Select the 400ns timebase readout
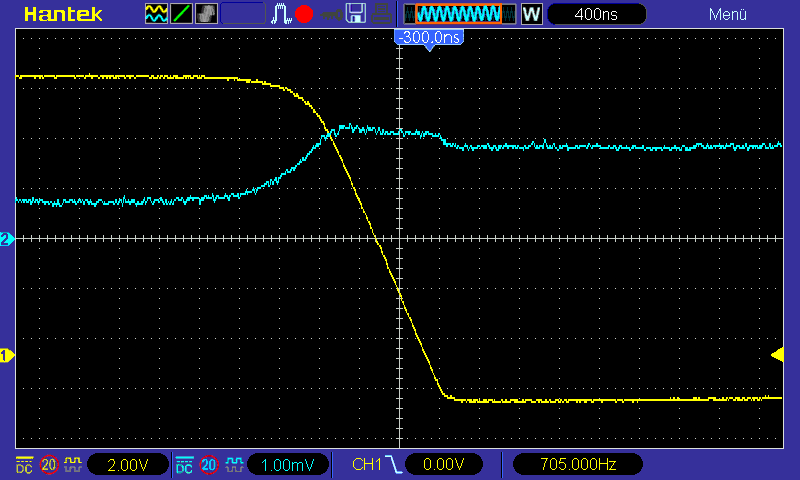This screenshot has height=480, width=800. (x=596, y=14)
